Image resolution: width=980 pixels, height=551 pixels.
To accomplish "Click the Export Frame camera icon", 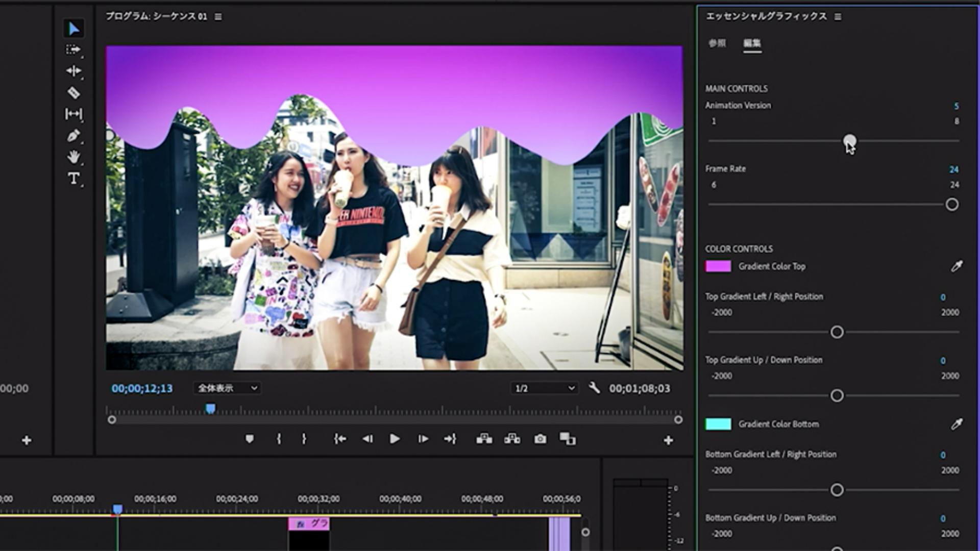I will point(540,439).
